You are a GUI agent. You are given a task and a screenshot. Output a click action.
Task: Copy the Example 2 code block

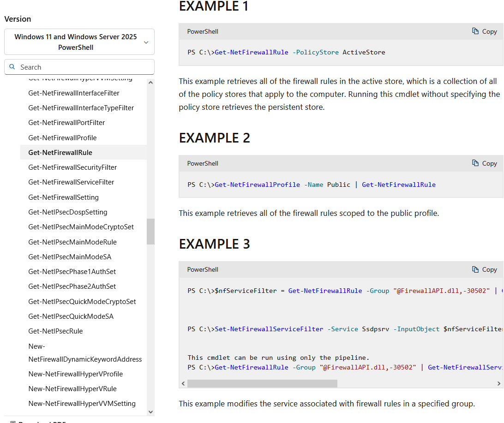pos(485,163)
